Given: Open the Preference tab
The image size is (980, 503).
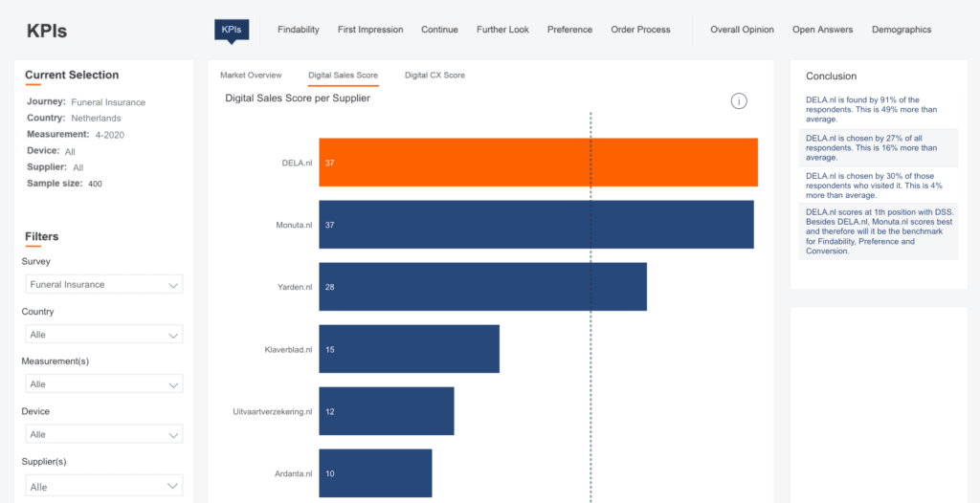Looking at the screenshot, I should tap(569, 30).
